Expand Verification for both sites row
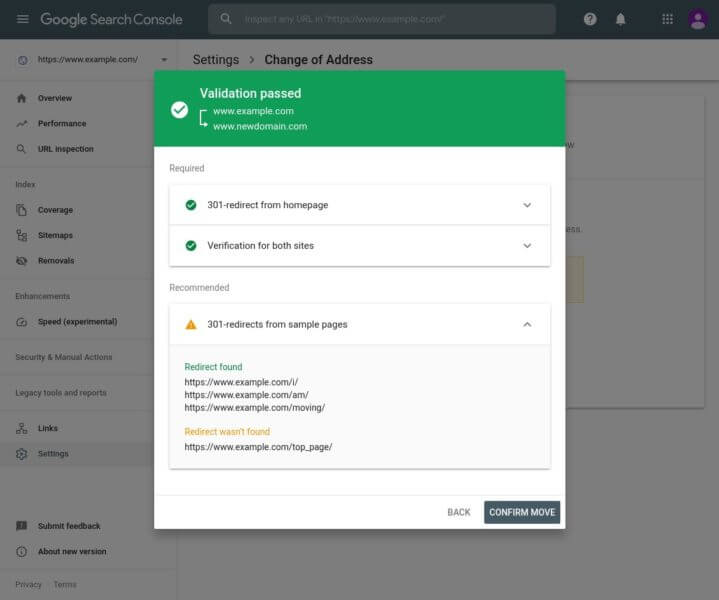Screen dimensions: 719x600 tap(527, 245)
